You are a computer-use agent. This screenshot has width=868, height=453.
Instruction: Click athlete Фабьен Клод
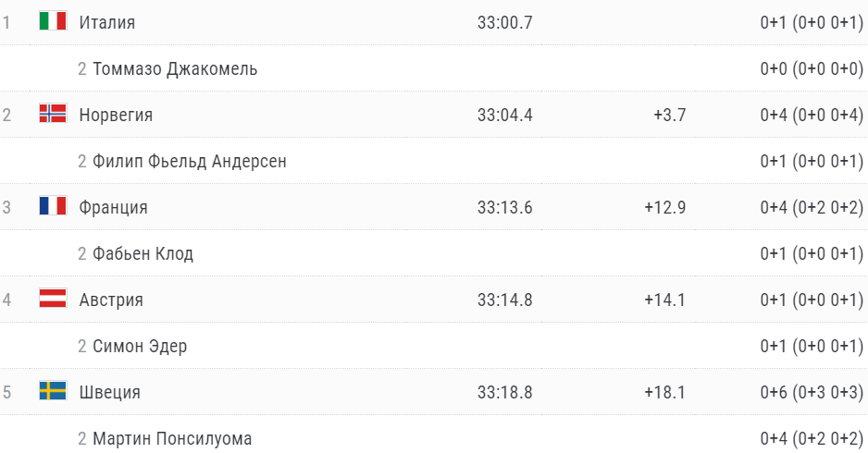point(143,253)
